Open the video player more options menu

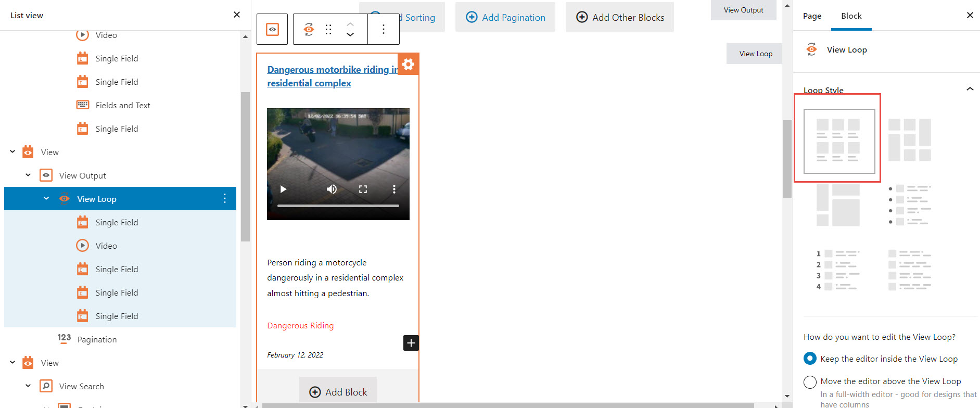pos(394,189)
